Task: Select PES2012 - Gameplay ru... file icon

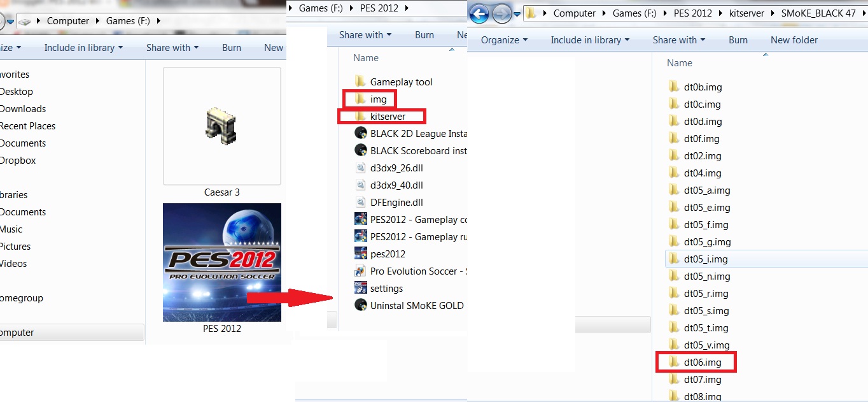Action: (x=360, y=236)
